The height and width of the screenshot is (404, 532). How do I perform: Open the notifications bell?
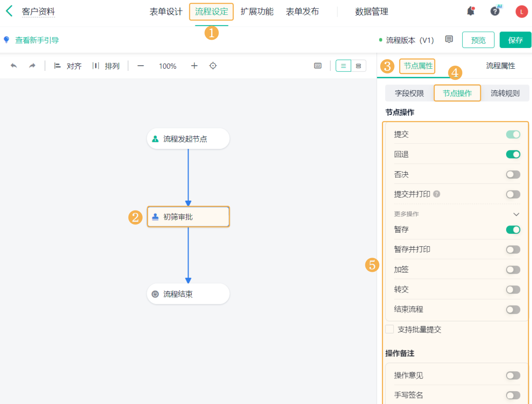coord(470,11)
